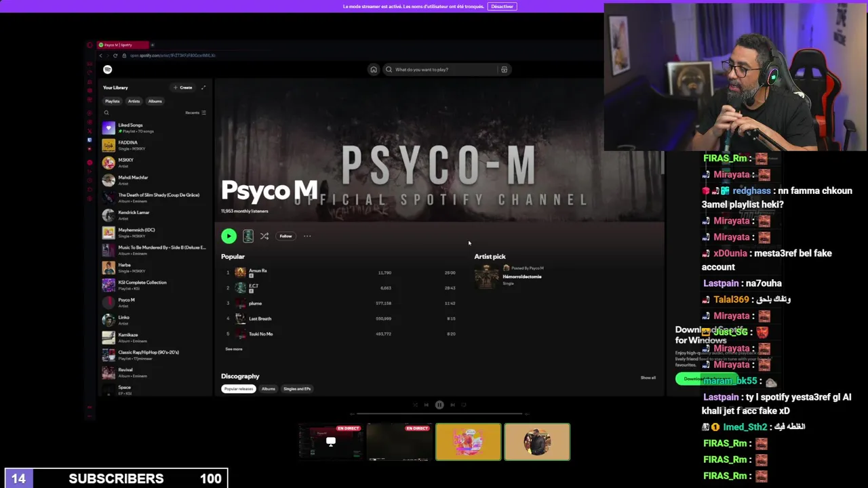The image size is (868, 488).
Task: Open Revival album in library
Action: pos(155,372)
